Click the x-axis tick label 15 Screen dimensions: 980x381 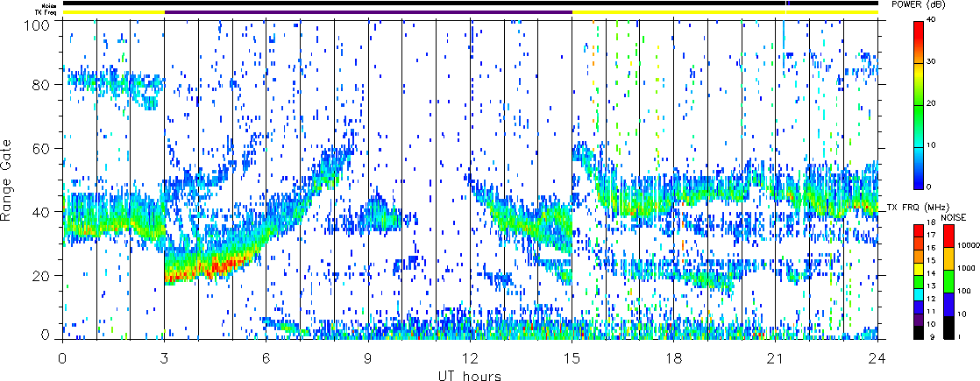(572, 358)
